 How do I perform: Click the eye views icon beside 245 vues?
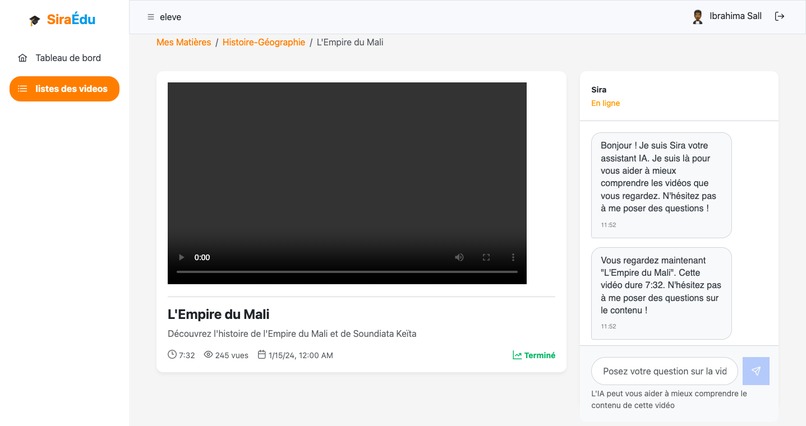point(208,355)
